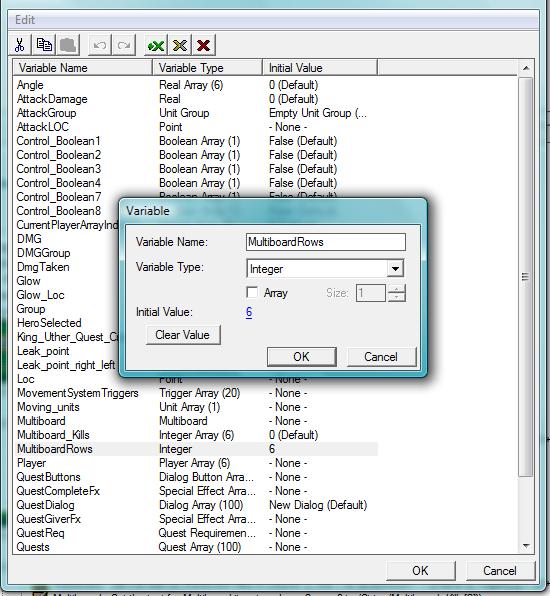Select the MultiboardRows row in list
The width and height of the screenshot is (550, 596).
(196, 449)
